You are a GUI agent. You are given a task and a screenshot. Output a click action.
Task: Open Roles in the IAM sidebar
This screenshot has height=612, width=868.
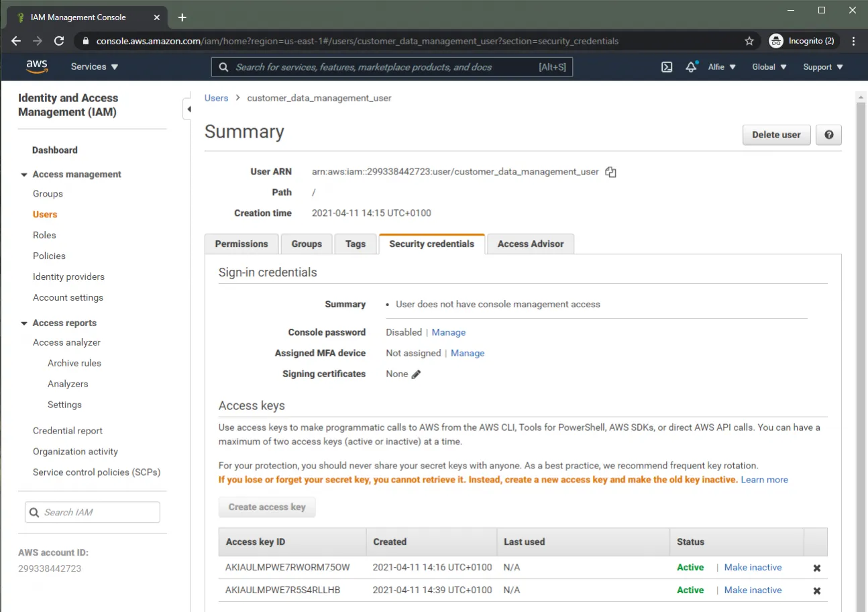(44, 236)
